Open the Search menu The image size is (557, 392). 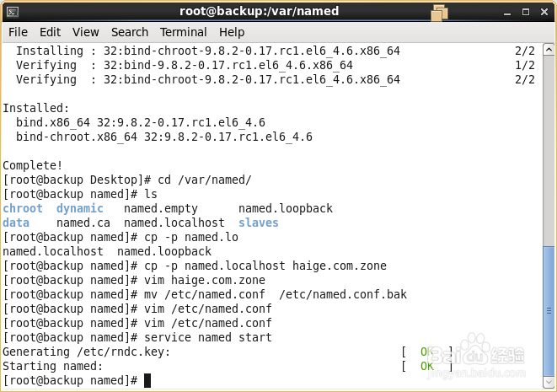pyautogui.click(x=129, y=32)
